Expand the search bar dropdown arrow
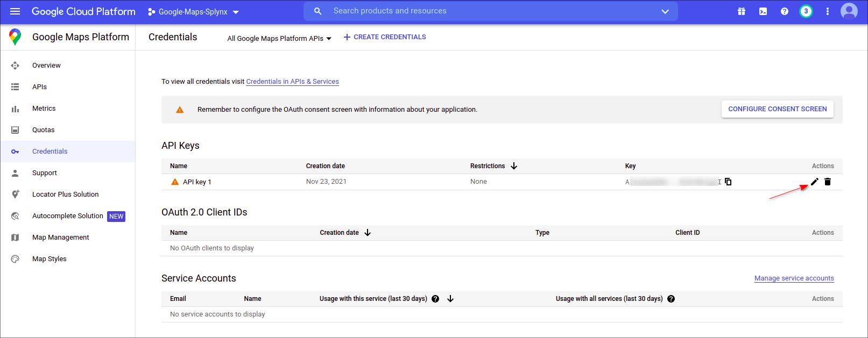The image size is (868, 338). (x=665, y=11)
